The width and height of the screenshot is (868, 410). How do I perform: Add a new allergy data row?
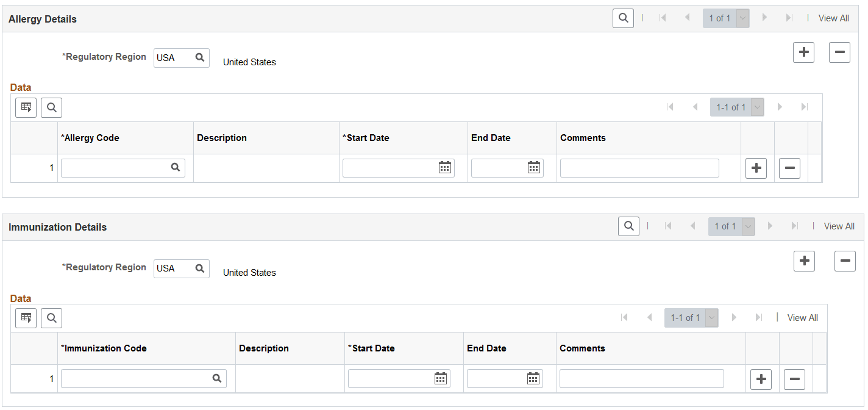click(756, 168)
